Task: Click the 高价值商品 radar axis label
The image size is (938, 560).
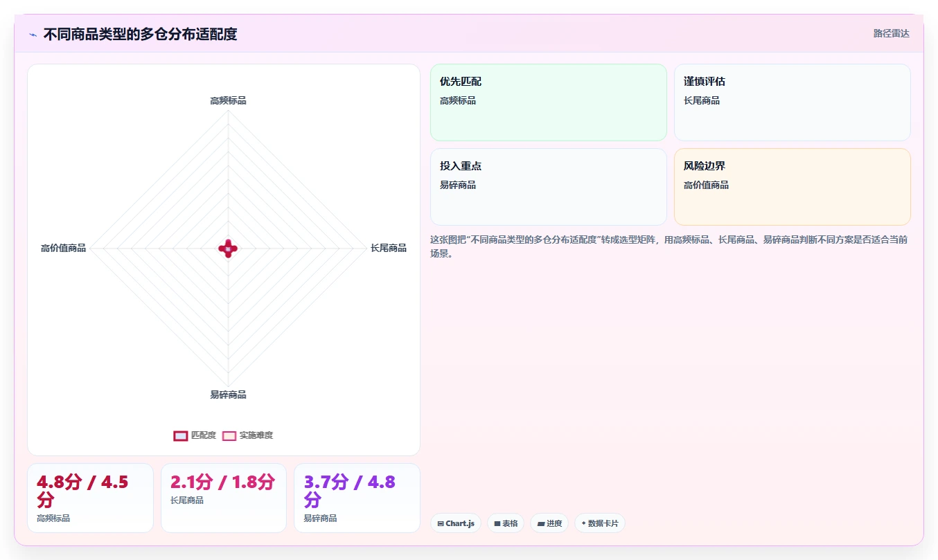Action: click(x=63, y=248)
